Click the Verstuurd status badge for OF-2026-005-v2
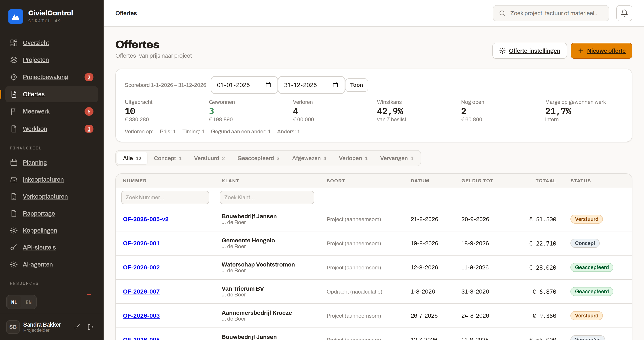 click(587, 219)
